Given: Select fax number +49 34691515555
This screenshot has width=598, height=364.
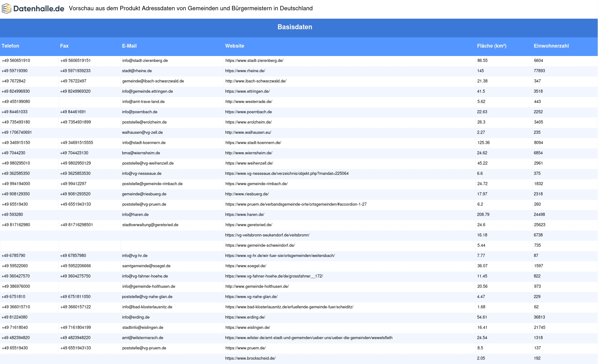Looking at the screenshot, I should (x=77, y=143).
